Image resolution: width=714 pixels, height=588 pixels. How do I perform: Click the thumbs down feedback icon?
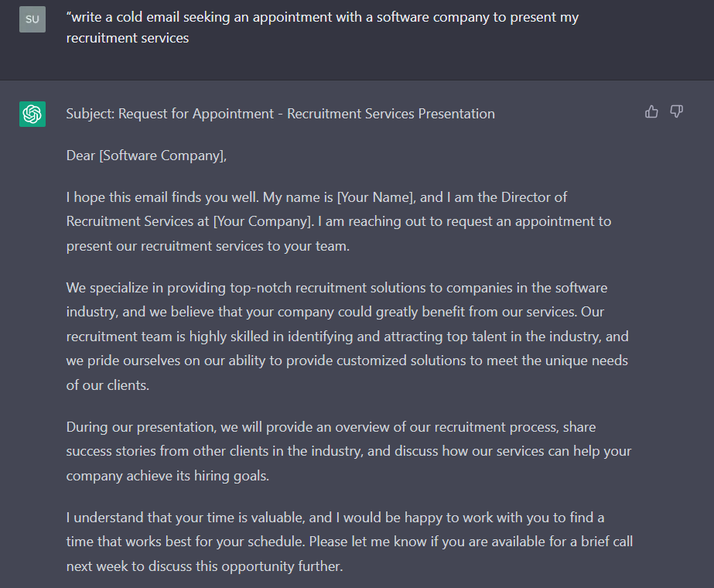[x=677, y=111]
